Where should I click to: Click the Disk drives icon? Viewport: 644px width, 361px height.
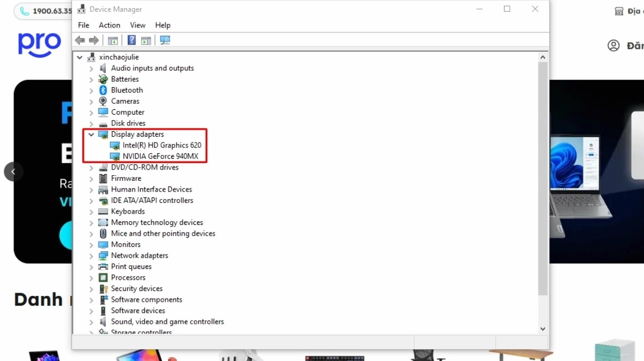pyautogui.click(x=103, y=124)
